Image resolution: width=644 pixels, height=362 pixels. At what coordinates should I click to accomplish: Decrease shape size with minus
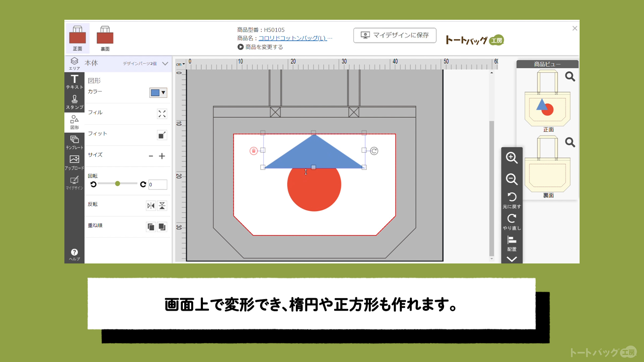(151, 156)
